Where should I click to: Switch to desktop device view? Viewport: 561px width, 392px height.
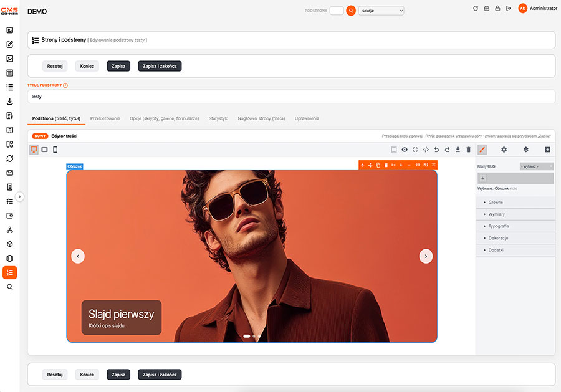pos(34,150)
